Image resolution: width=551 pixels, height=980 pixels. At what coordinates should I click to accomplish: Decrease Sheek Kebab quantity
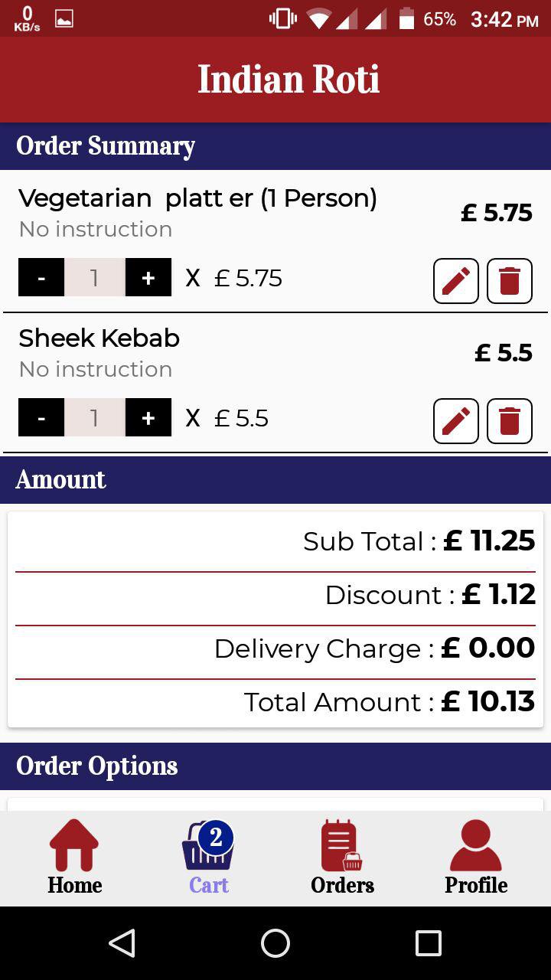tap(41, 418)
